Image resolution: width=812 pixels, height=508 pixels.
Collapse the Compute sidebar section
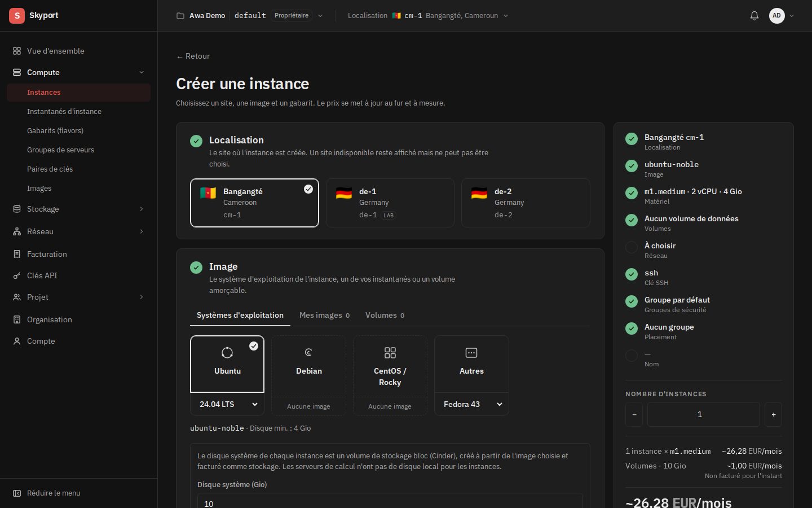(142, 72)
